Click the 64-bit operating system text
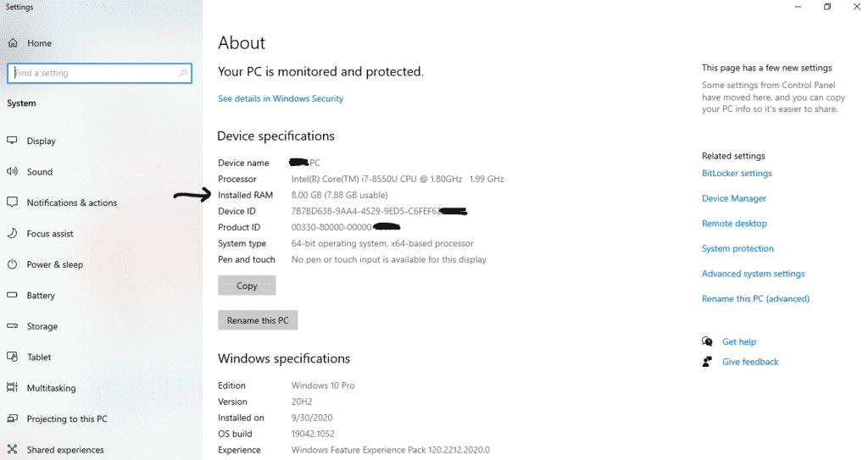 click(382, 243)
